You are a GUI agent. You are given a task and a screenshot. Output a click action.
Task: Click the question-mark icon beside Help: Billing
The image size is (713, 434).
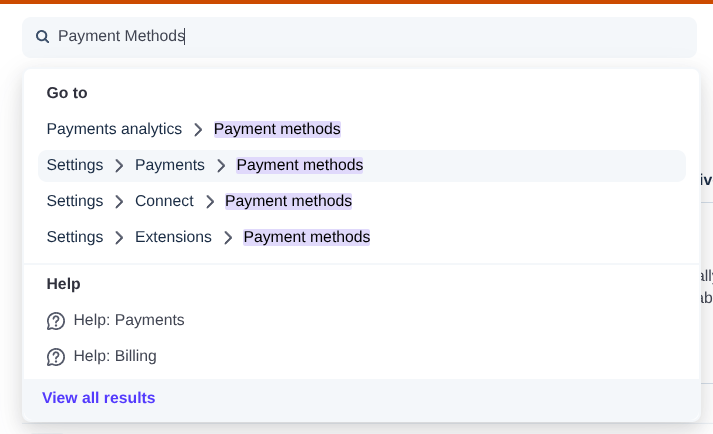click(56, 357)
